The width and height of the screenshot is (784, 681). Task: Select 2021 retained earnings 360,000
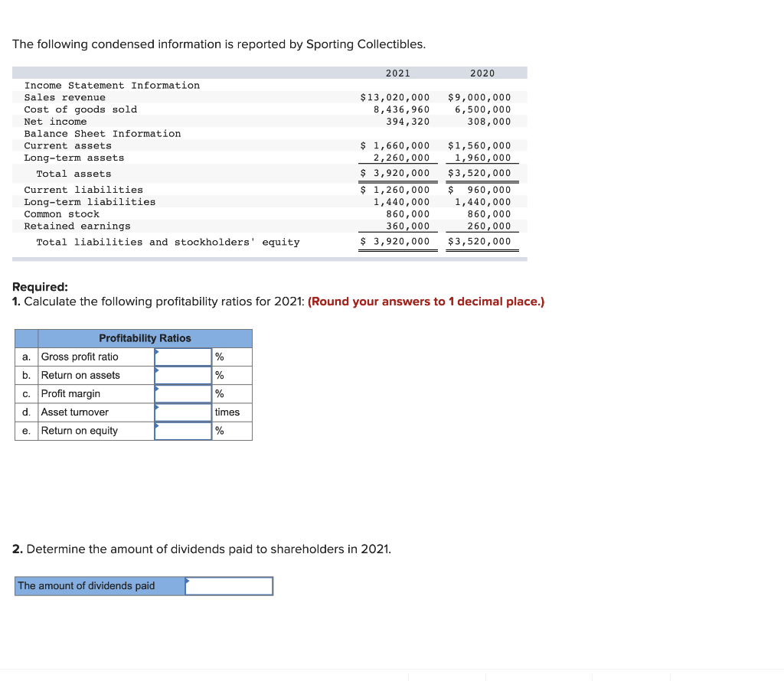click(407, 226)
